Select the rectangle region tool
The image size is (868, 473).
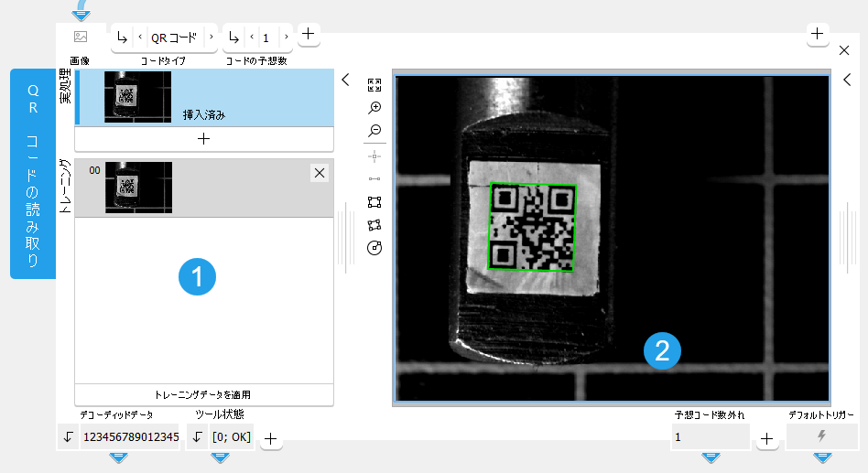tap(374, 202)
